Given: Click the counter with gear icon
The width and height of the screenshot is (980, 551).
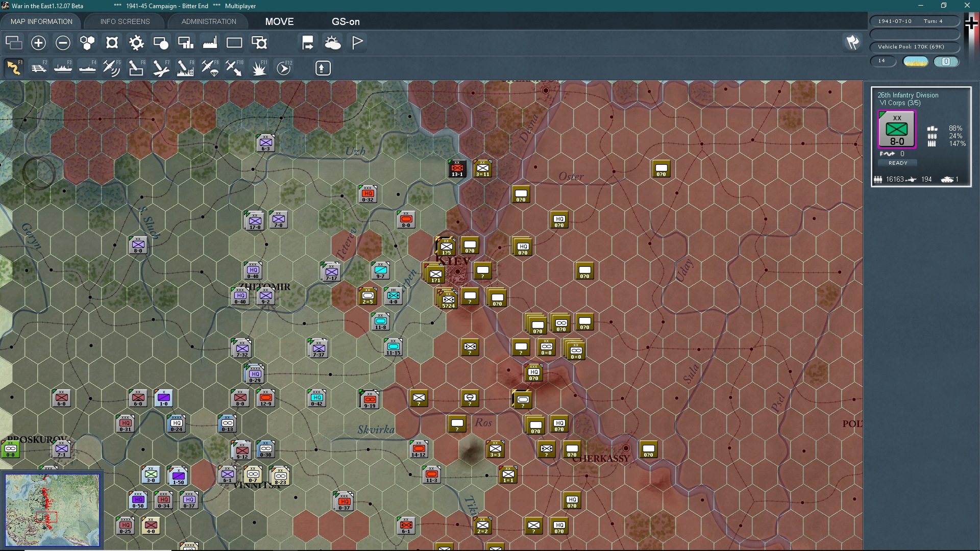Looking at the screenshot, I should click(x=259, y=43).
